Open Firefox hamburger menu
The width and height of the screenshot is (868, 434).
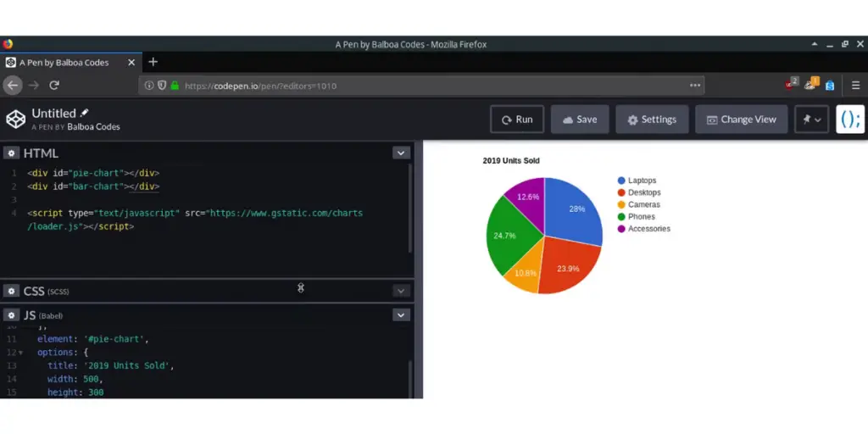(x=856, y=86)
